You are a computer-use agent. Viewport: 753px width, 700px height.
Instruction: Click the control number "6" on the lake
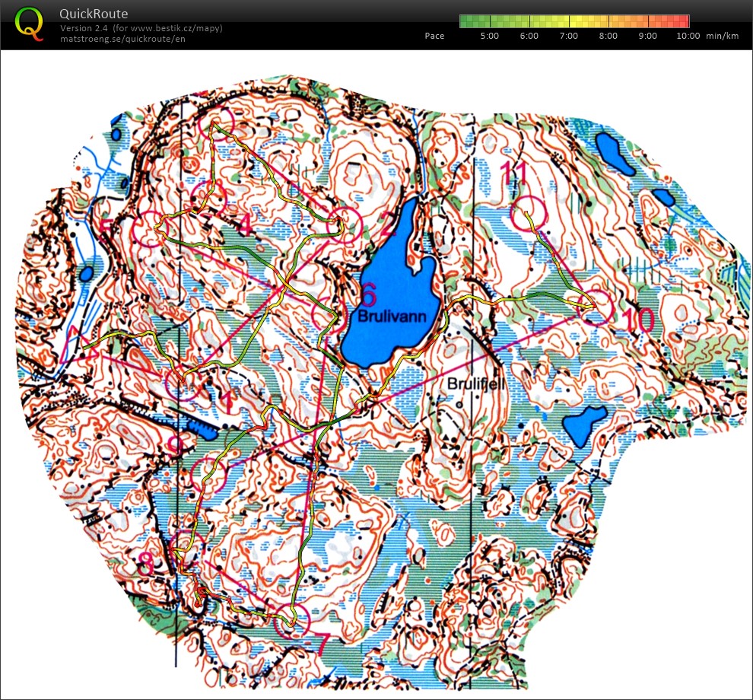[368, 294]
